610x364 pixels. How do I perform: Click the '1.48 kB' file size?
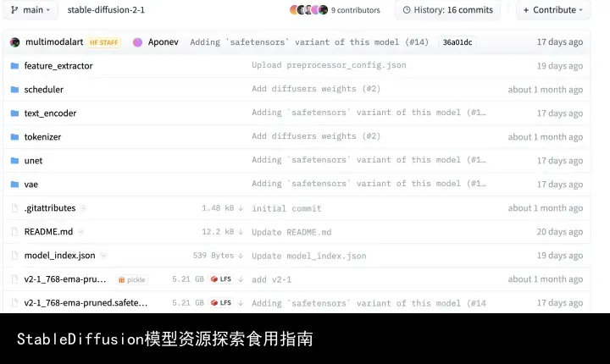pos(218,208)
